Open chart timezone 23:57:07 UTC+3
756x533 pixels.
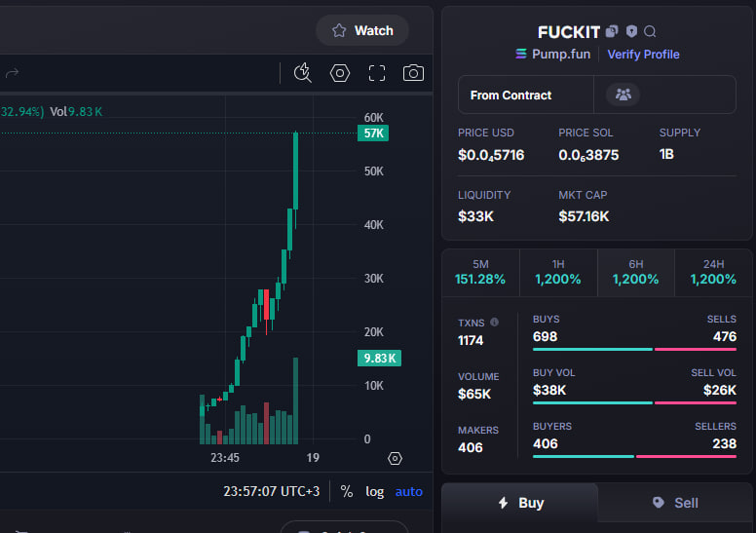(271, 491)
